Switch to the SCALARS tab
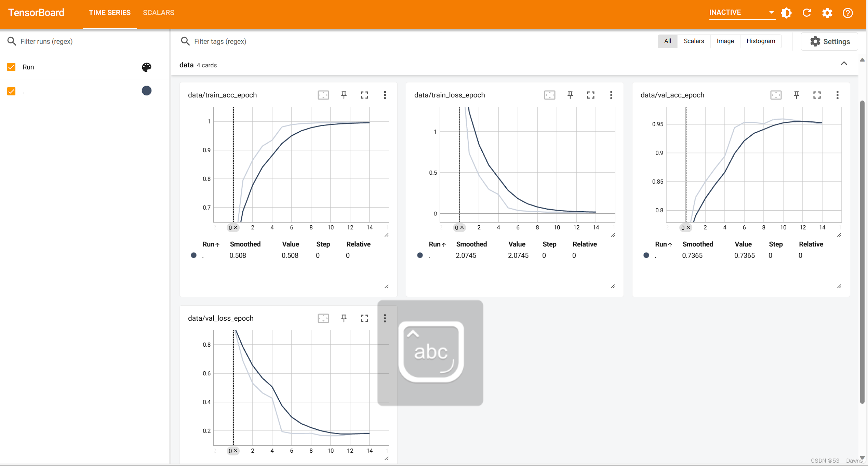 159,13
